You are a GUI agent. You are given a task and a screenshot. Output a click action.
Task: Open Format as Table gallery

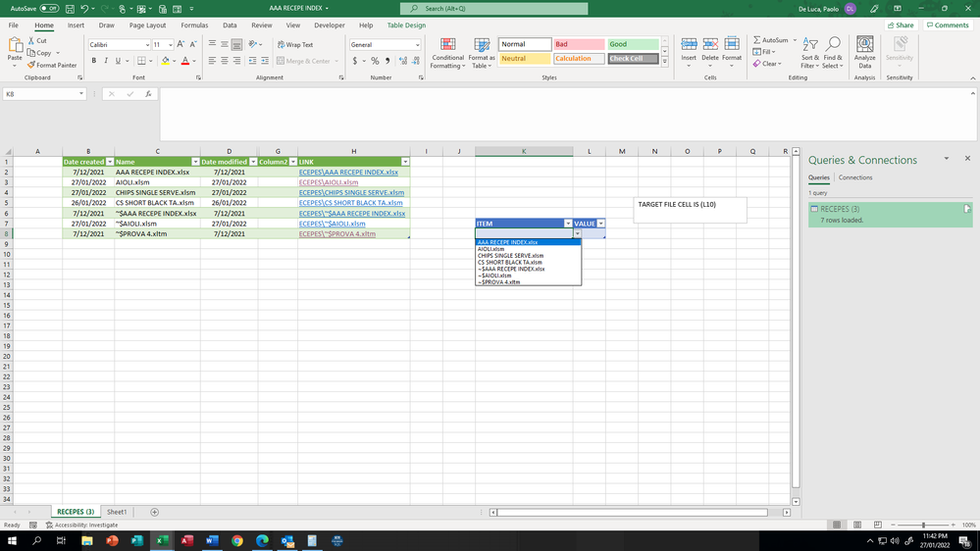[482, 53]
